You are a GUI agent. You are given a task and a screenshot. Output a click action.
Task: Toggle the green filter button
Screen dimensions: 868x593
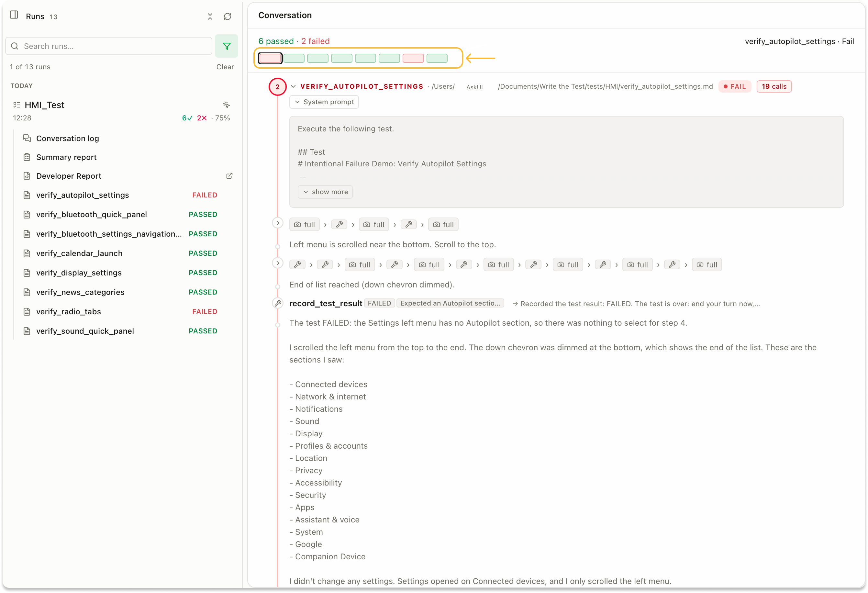[x=226, y=46]
